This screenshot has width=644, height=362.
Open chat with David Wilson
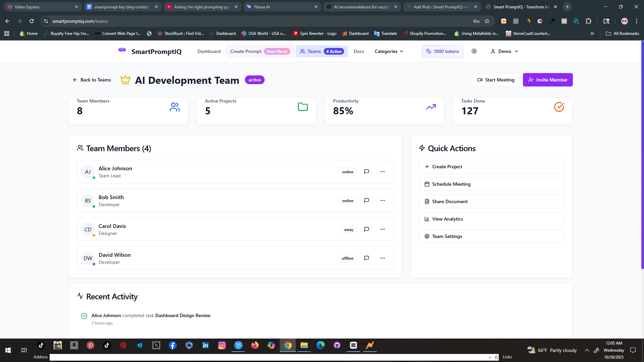click(367, 258)
